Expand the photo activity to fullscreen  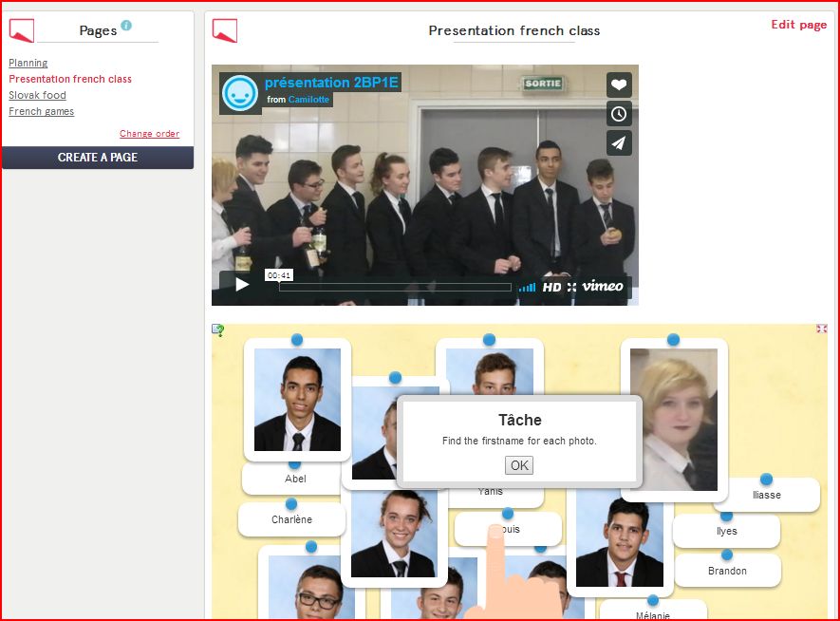pyautogui.click(x=821, y=329)
